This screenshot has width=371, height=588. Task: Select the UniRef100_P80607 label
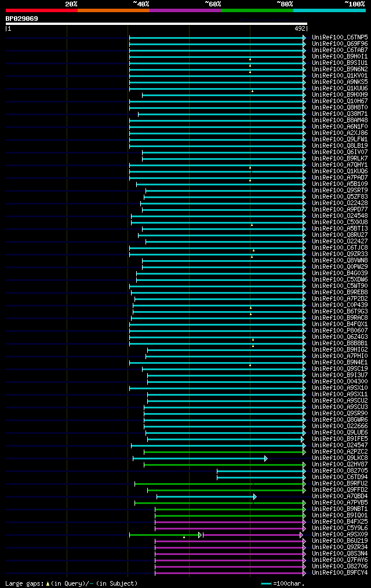pos(340,331)
